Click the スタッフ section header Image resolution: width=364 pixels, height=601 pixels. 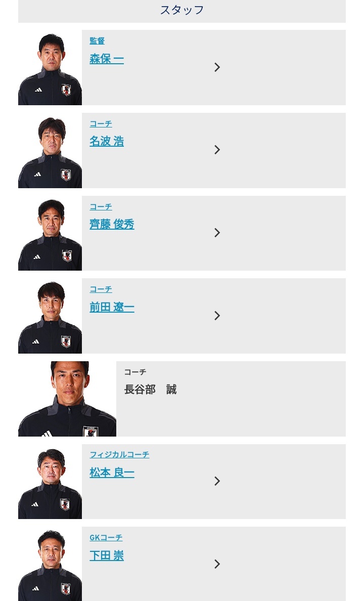(182, 10)
